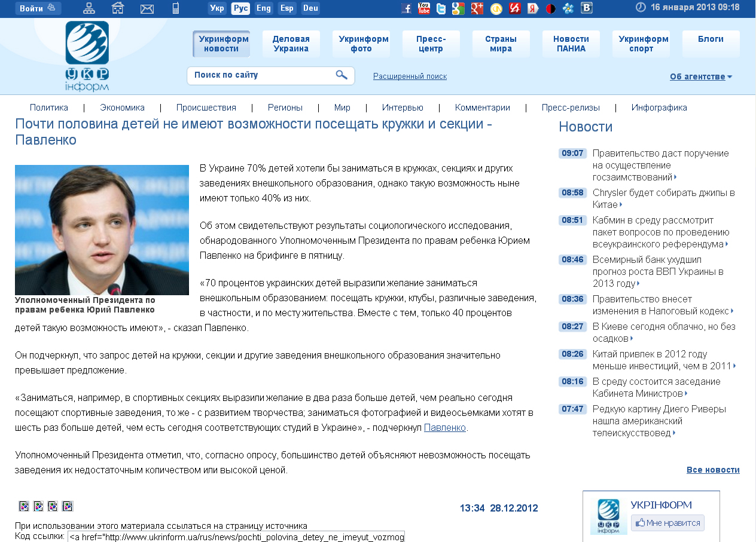The width and height of the screenshot is (756, 542).
Task: Click the red square social icon
Action: [x=515, y=8]
